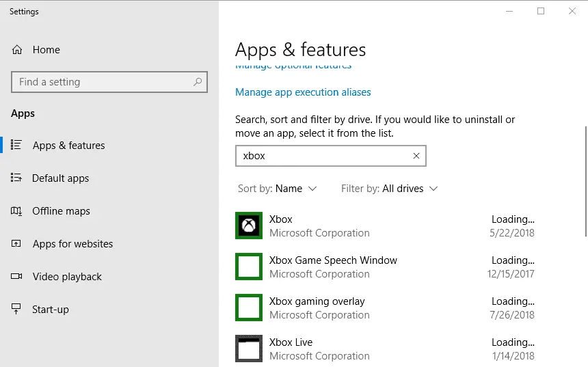Screen dimensions: 588x367
Task: Click the Video playback camera icon
Action: (16, 276)
